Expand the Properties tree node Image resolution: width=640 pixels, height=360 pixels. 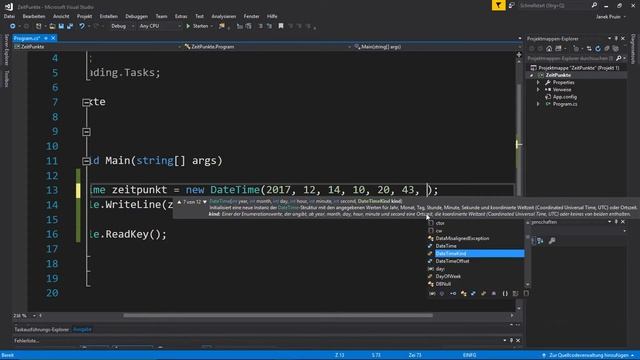[538, 82]
